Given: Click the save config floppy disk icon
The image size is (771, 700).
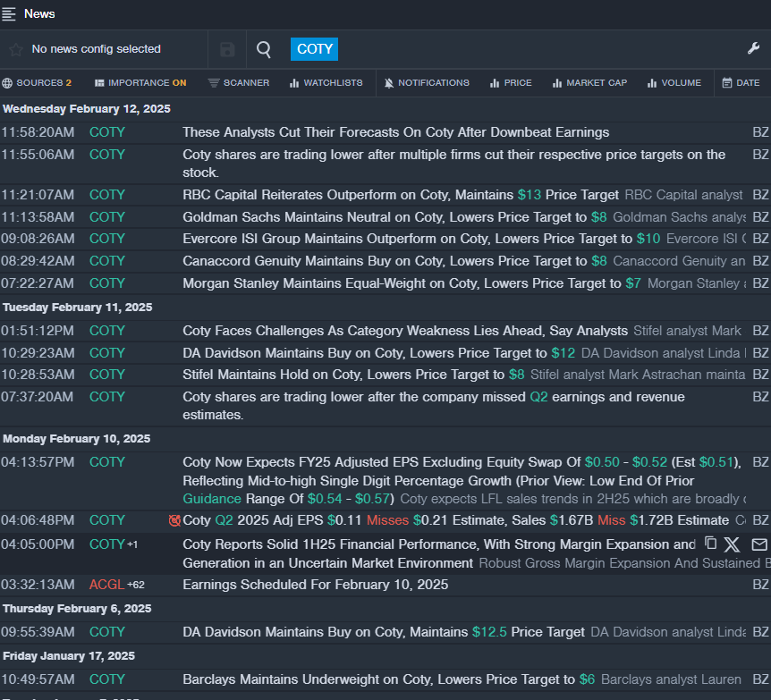Looking at the screenshot, I should (227, 49).
